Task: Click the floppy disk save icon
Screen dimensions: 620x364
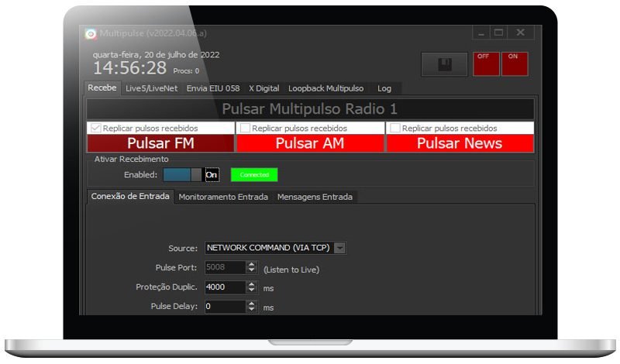Action: tap(444, 64)
